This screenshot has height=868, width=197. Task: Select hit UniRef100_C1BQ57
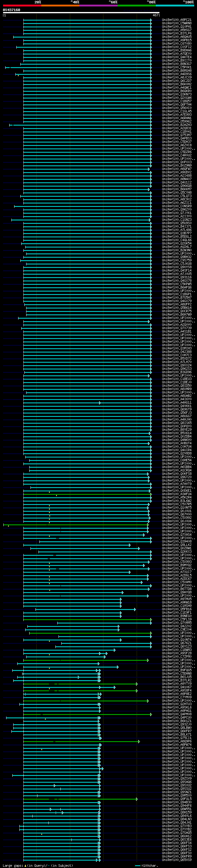click(x=177, y=101)
